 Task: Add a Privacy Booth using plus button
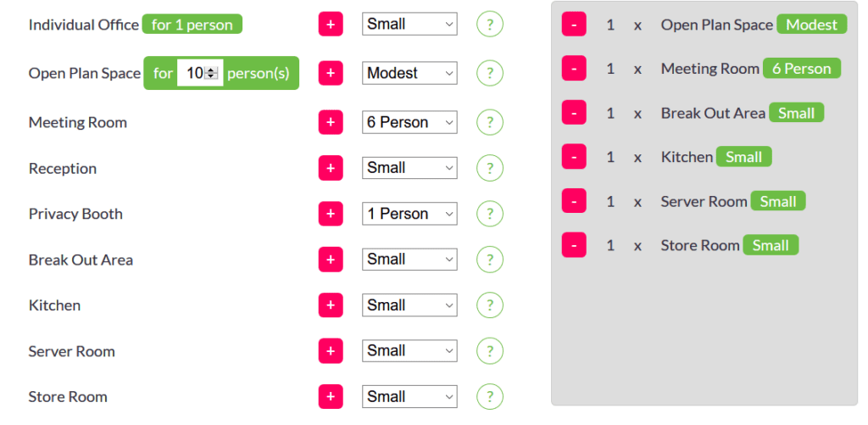(331, 214)
